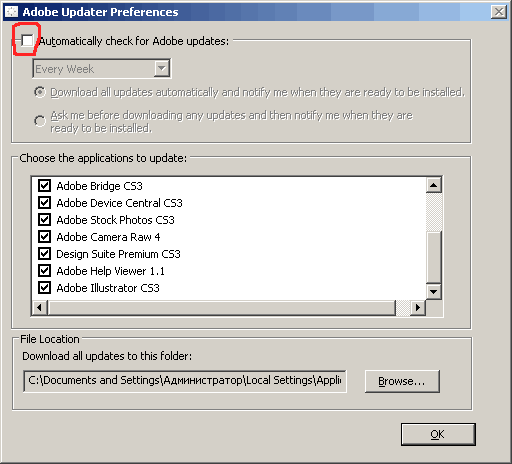Select Download all updates automatically radio option

40,92
